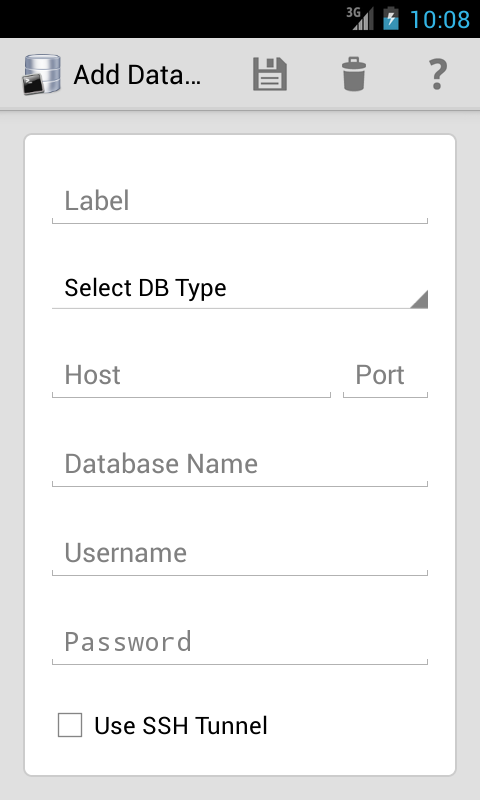This screenshot has height=800, width=480.
Task: Tap the Add Data… screen title
Action: (x=137, y=75)
